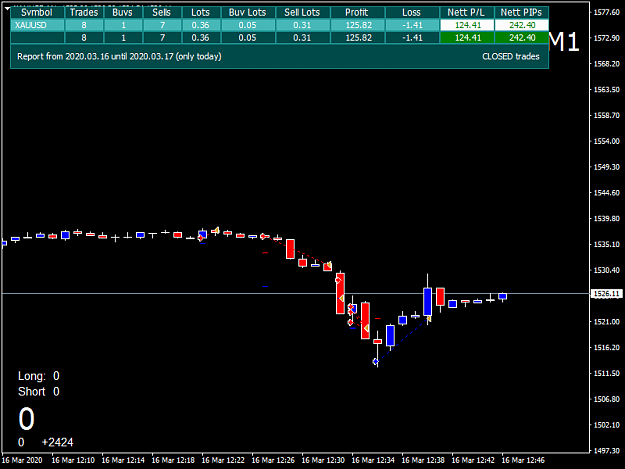The width and height of the screenshot is (625, 469).
Task: Click the chart shift triangle at top-left
Action: [7, 8]
